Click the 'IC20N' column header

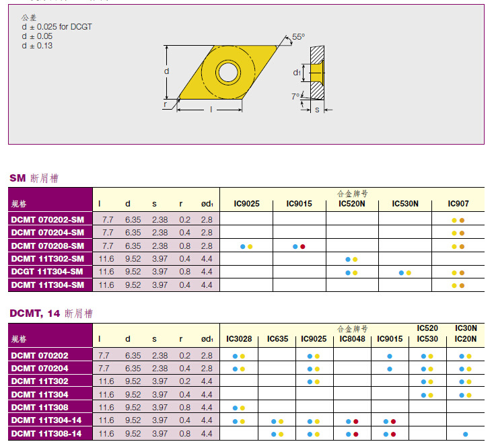tap(465, 339)
